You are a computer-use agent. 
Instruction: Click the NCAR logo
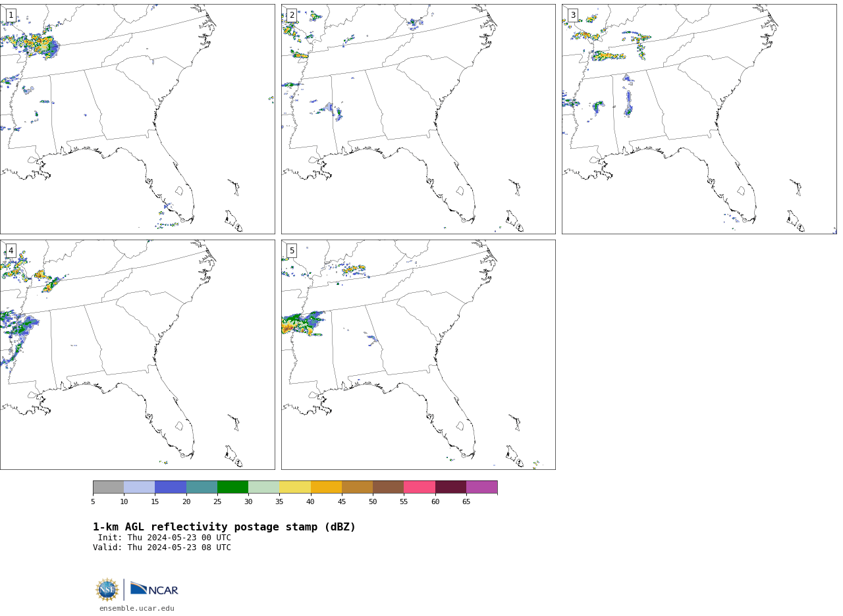coord(154,589)
